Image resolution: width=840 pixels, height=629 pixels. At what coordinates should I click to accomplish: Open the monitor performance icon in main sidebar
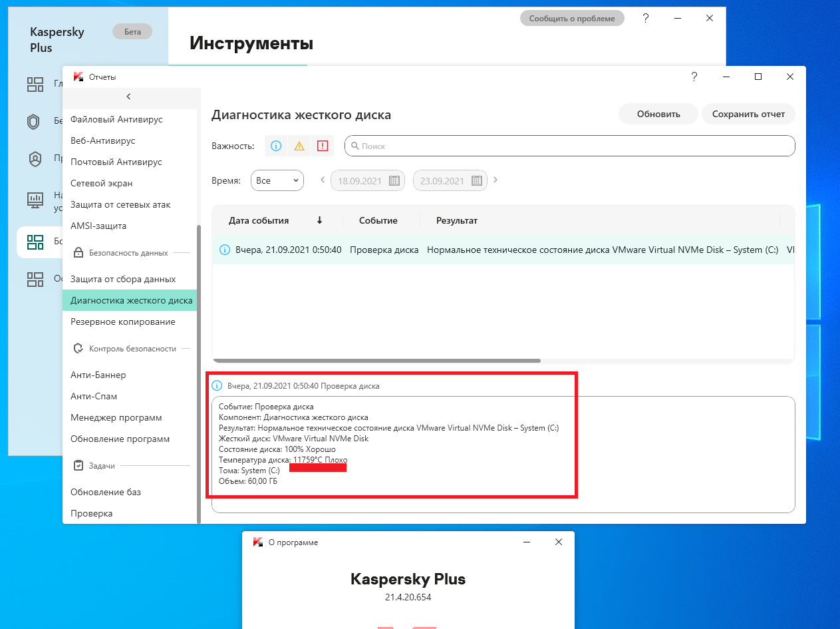pyautogui.click(x=35, y=199)
